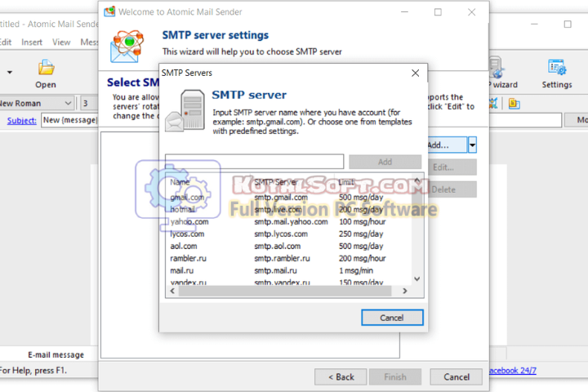The width and height of the screenshot is (588, 392).
Task: Open the Insert menu
Action: click(x=32, y=42)
